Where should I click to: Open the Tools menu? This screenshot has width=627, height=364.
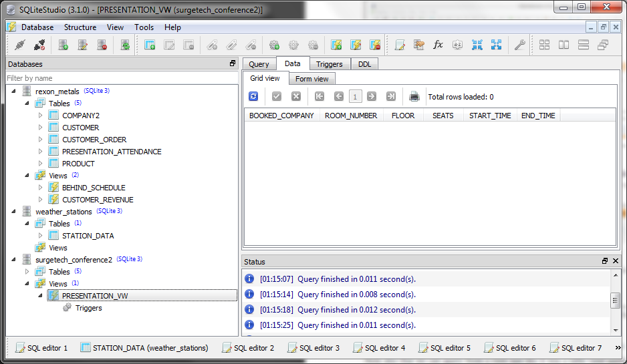coord(144,27)
